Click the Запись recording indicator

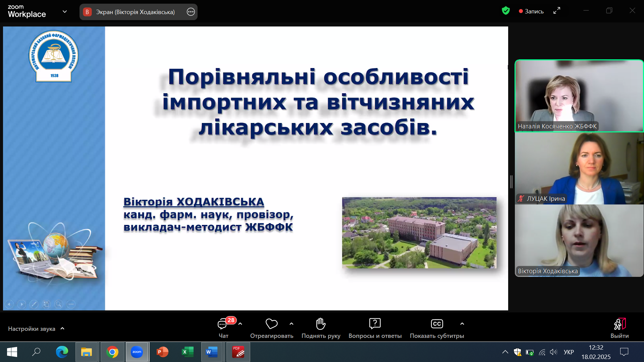click(531, 11)
